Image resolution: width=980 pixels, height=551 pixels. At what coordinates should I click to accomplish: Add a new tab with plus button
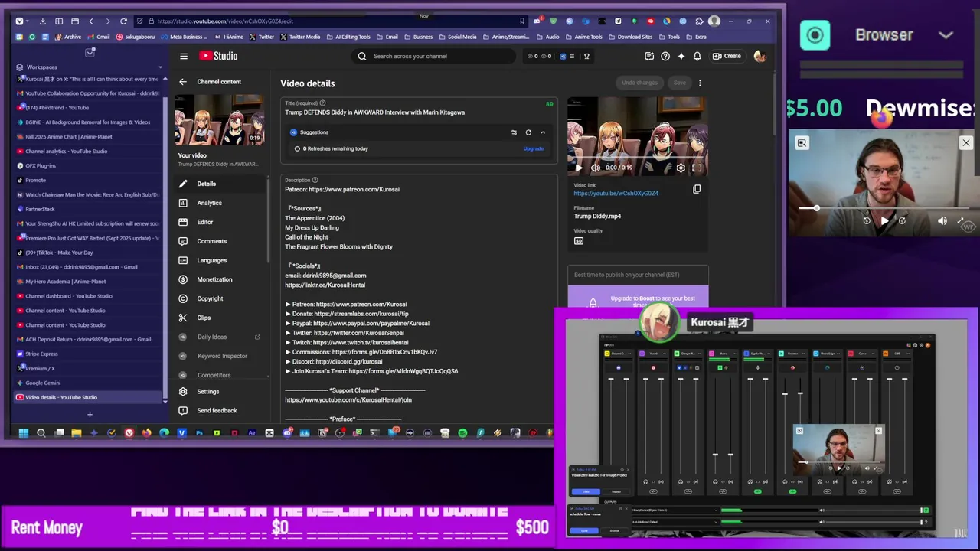point(90,415)
